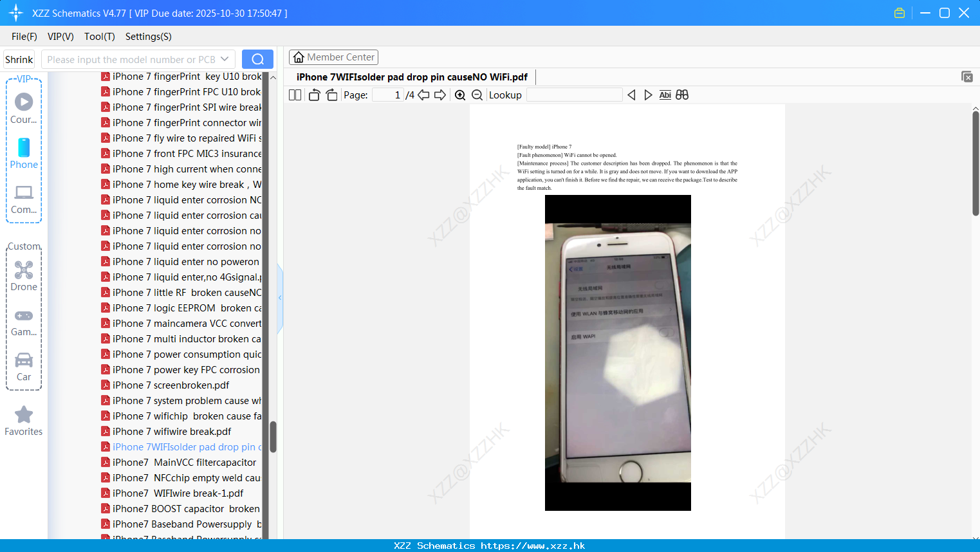Click the file list scroll-up arrow
Screen dimensions: 980x552
click(x=273, y=77)
